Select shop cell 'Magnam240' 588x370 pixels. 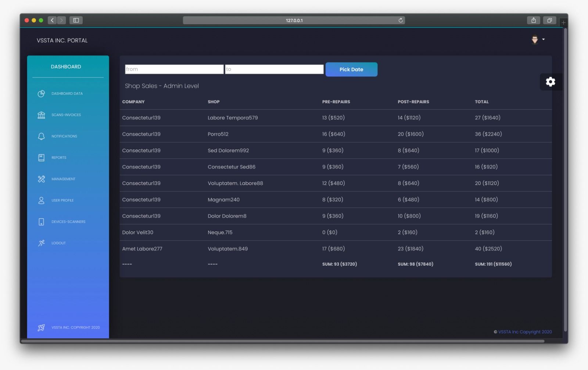[x=223, y=200]
